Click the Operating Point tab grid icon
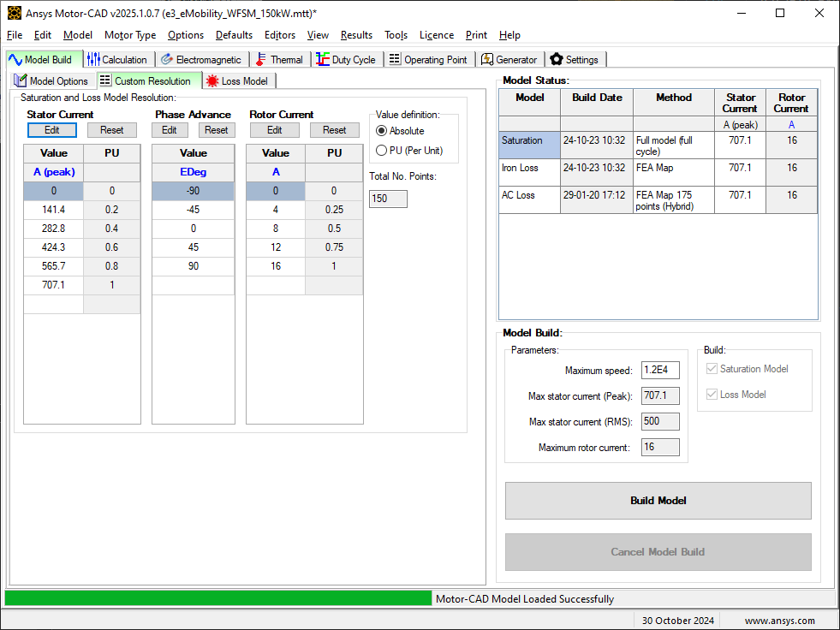840x630 pixels. click(395, 59)
